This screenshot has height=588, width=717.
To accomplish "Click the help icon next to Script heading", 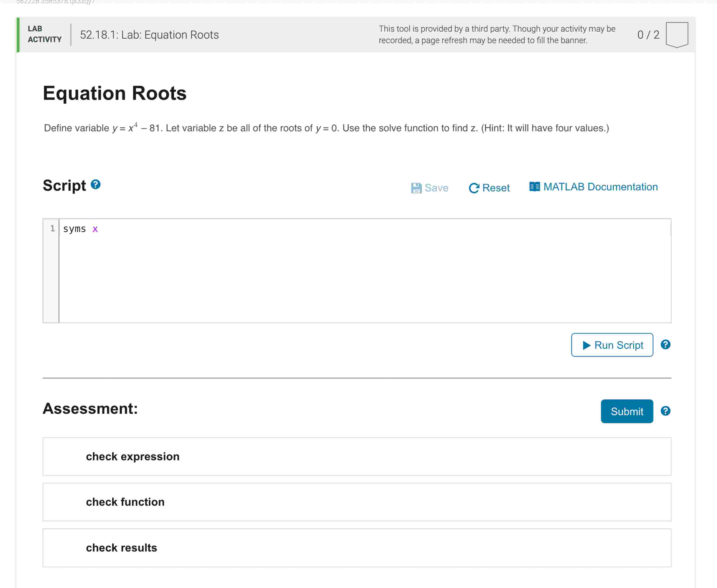I will click(x=95, y=184).
